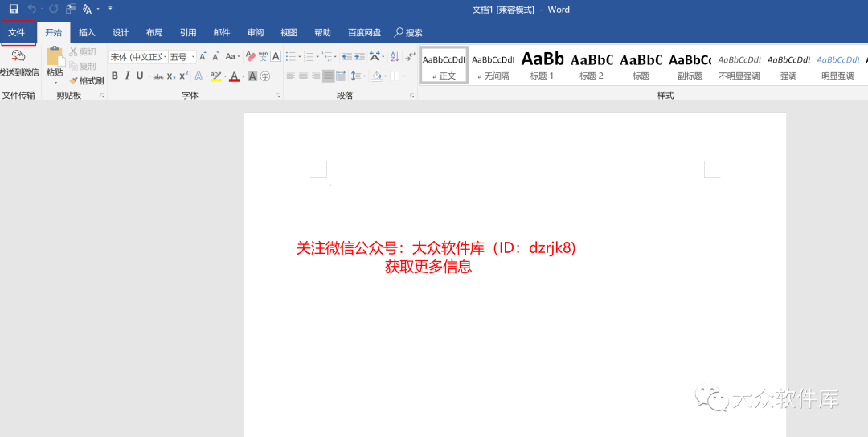The width and height of the screenshot is (868, 437).
Task: Open the 文件 (File) tab
Action: tap(17, 33)
